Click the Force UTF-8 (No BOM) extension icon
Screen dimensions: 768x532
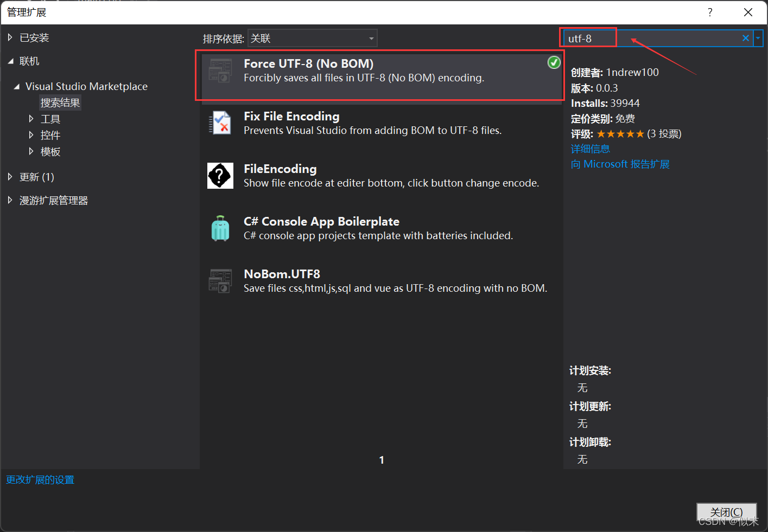click(220, 70)
